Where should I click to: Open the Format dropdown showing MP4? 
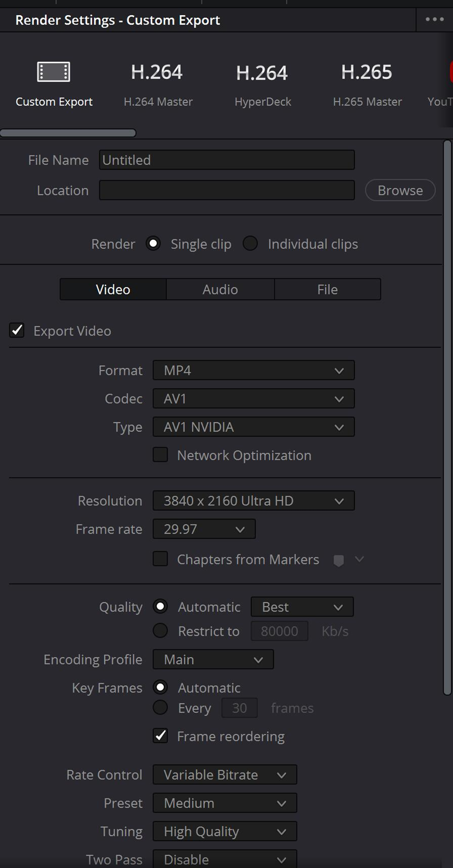click(x=253, y=370)
